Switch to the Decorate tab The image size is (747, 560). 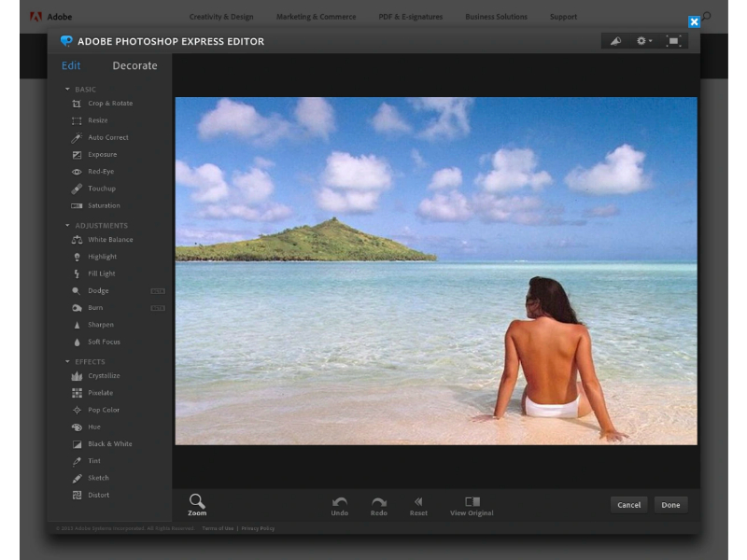point(134,65)
